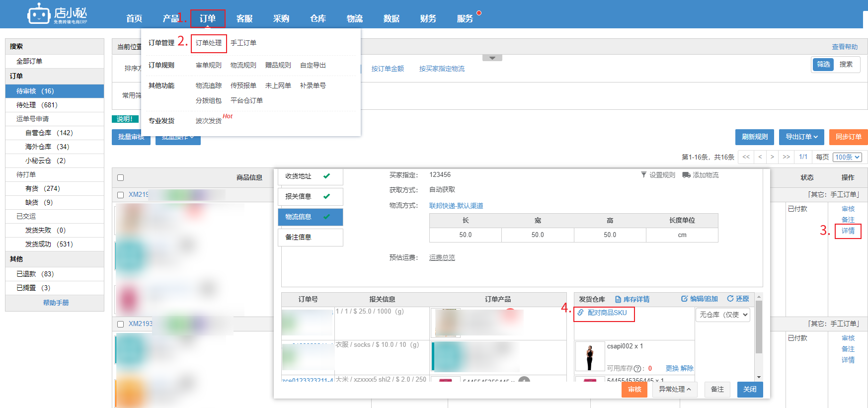Screen dimensions: 868x408
Task: Click the 可用库存 help question icon
Action: pyautogui.click(x=637, y=369)
